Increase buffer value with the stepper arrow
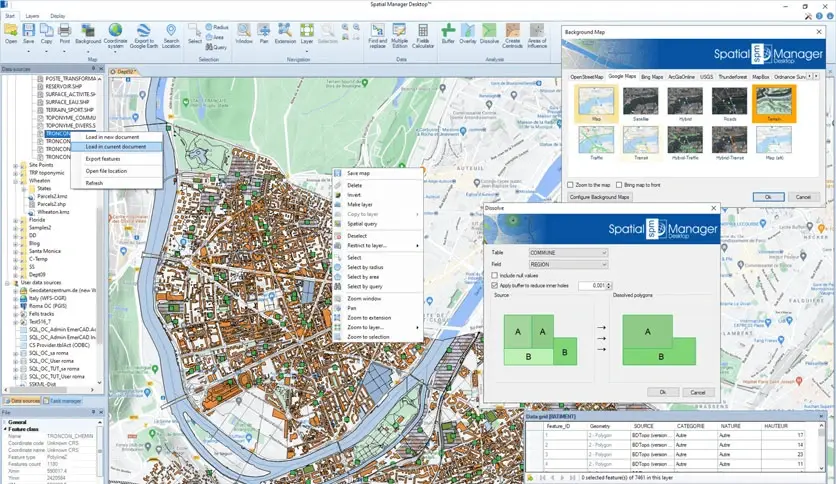The height and width of the screenshot is (484, 836). pos(609,284)
